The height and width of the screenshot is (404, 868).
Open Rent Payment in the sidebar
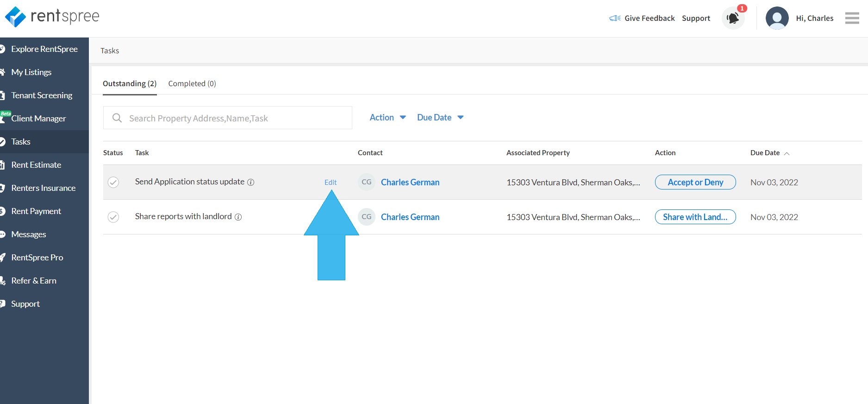44,211
